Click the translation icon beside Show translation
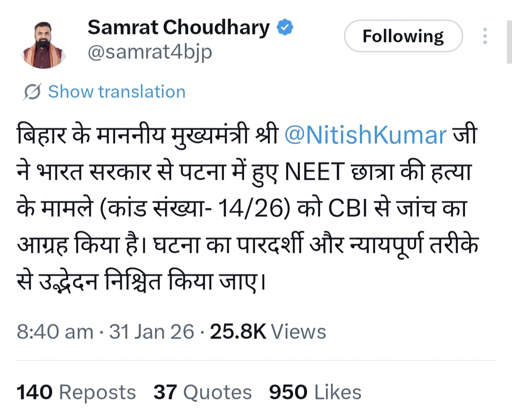This screenshot has width=512, height=420. pos(32,92)
